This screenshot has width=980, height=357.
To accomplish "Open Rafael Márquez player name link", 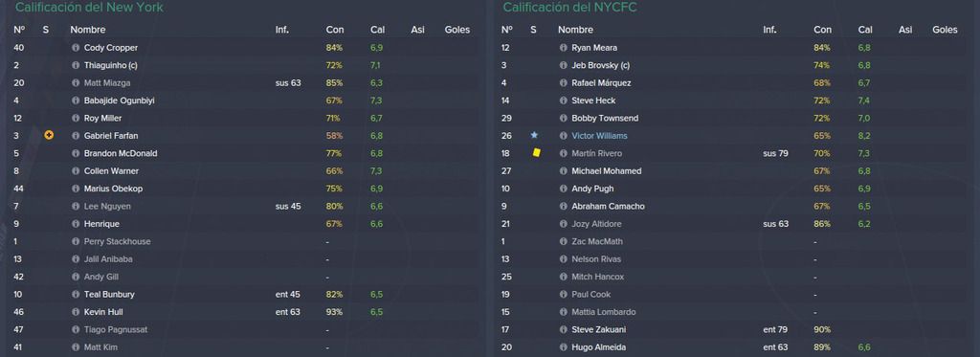I will tap(601, 83).
